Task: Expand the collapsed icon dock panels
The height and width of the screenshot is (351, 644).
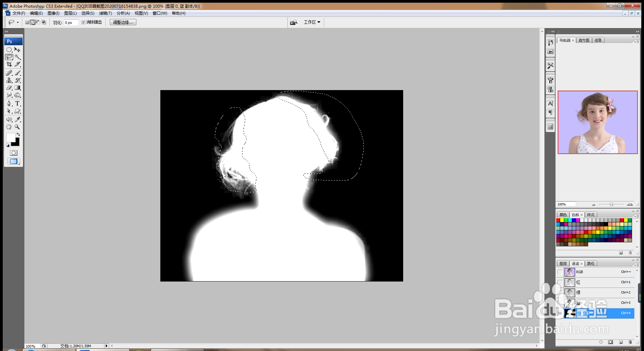Action: pyautogui.click(x=553, y=32)
